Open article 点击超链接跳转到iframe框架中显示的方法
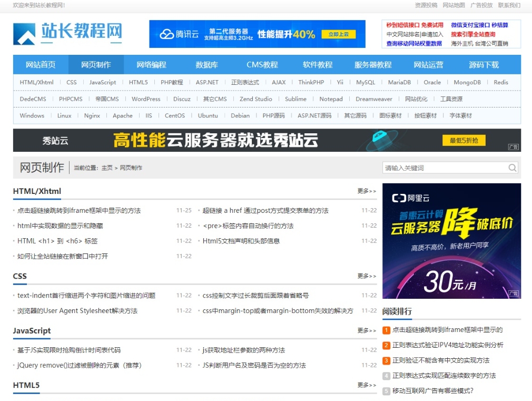The image size is (532, 401). 79,211
